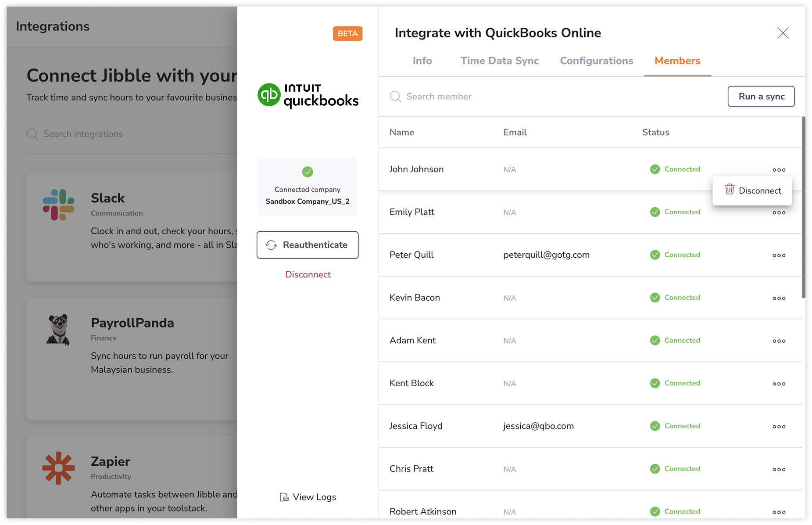Open options menu for Kevin Bacon

[779, 298]
